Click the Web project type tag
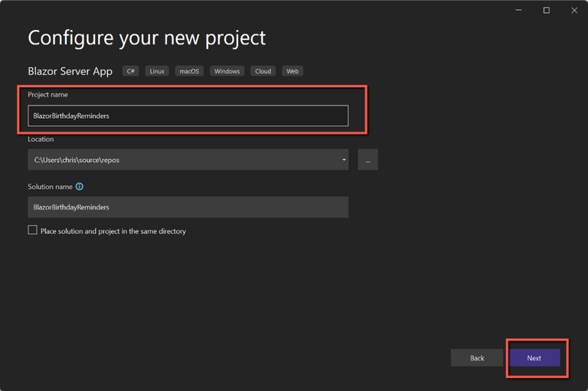 pos(292,71)
